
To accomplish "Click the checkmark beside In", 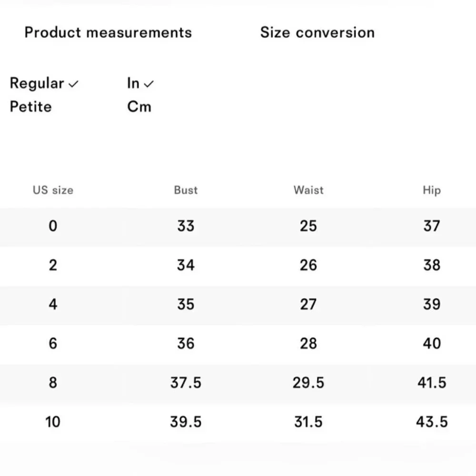I will [149, 84].
